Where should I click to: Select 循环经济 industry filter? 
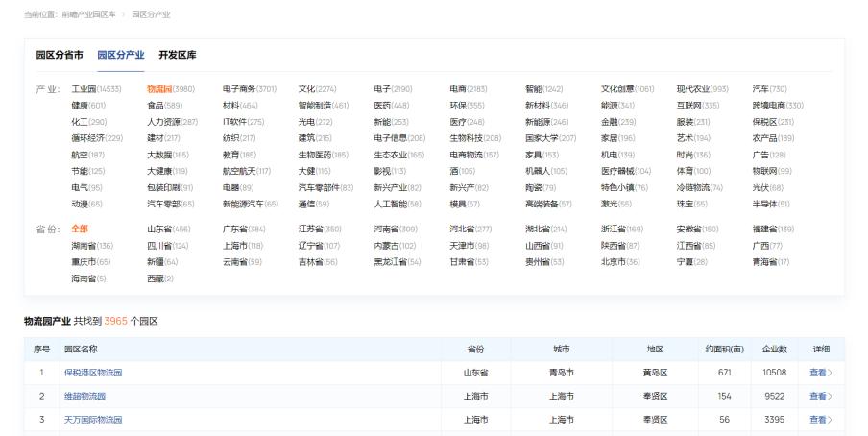97,138
